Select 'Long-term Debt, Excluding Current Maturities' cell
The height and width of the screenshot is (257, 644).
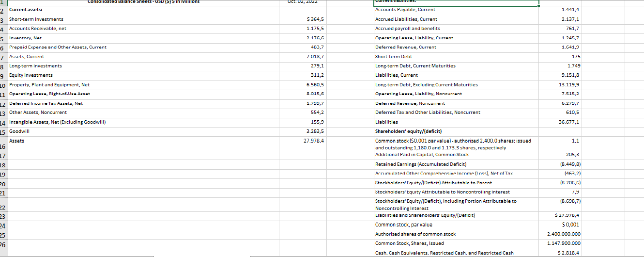pyautogui.click(x=456, y=84)
